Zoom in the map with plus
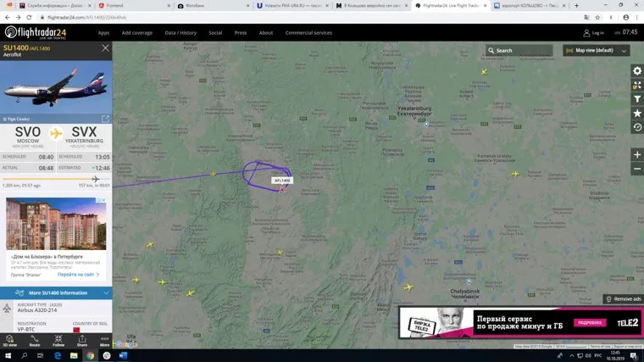Image resolution: width=644 pixels, height=362 pixels. pyautogui.click(x=636, y=155)
